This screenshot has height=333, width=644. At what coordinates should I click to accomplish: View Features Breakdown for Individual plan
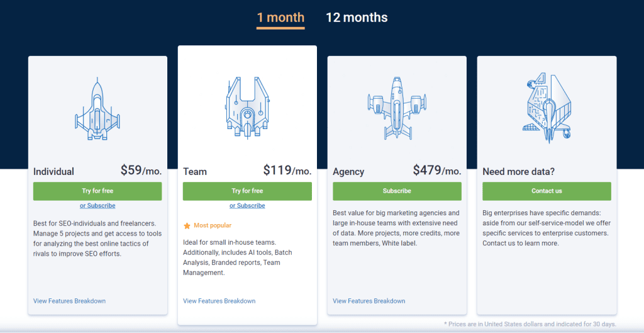[x=69, y=301]
